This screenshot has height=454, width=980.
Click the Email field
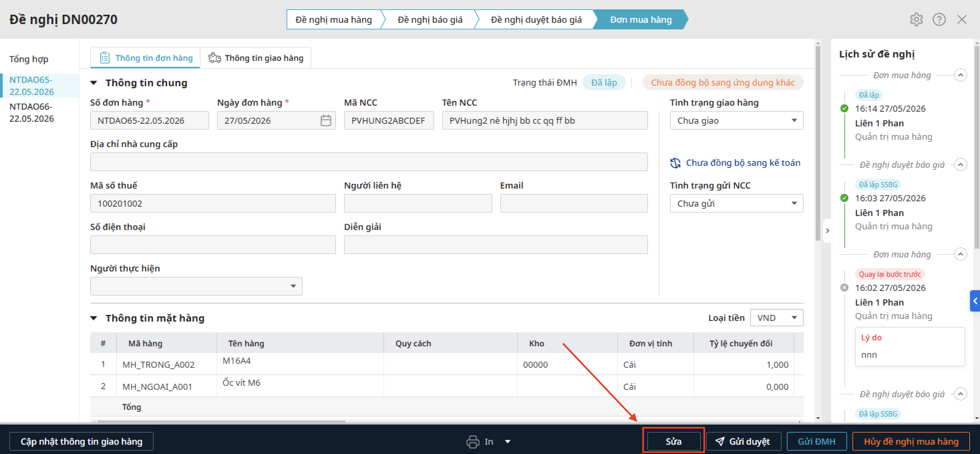pos(574,203)
